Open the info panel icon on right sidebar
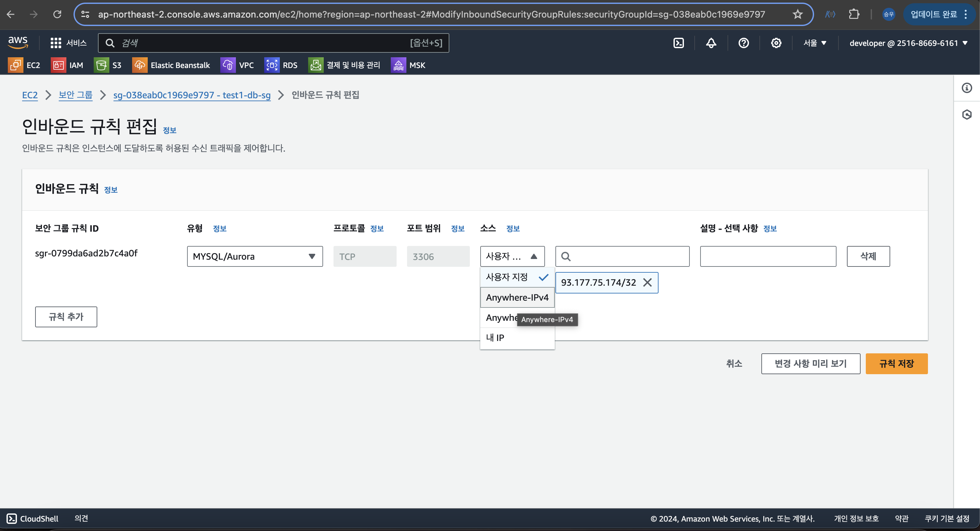This screenshot has width=980, height=531. pyautogui.click(x=967, y=88)
